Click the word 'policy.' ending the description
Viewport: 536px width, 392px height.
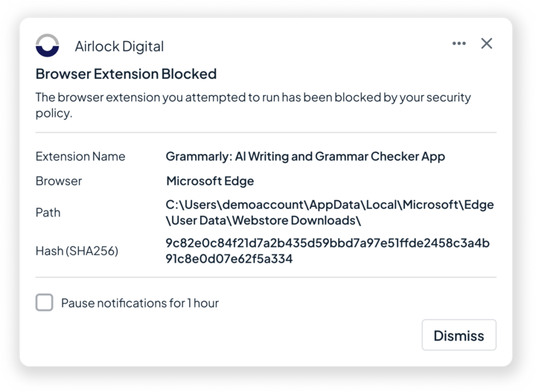[54, 114]
